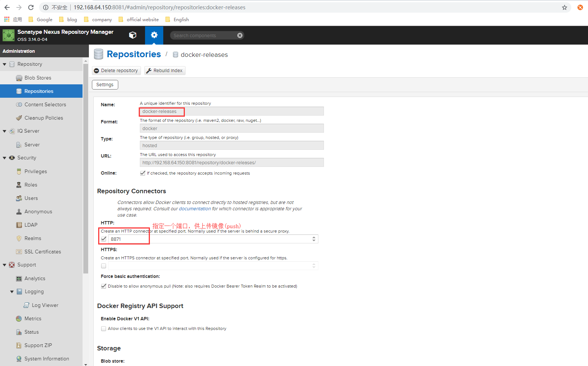
Task: Collapse the Logging tree node
Action: pos(12,292)
